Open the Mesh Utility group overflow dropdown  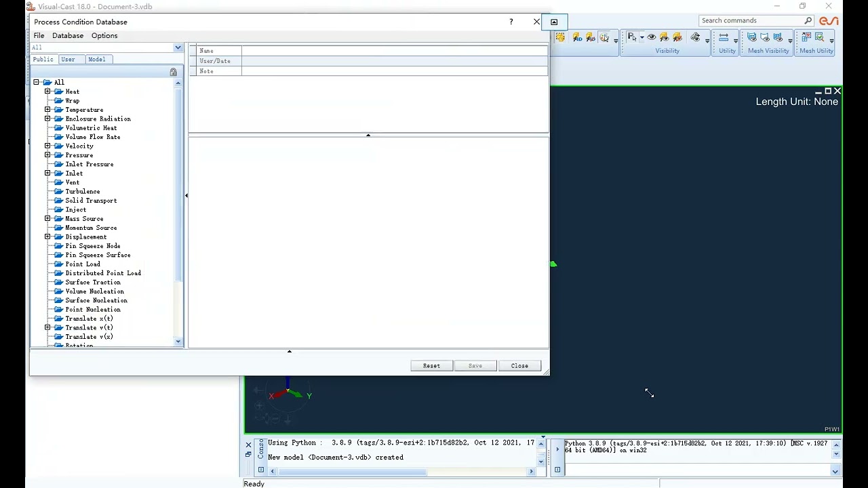[x=832, y=41]
